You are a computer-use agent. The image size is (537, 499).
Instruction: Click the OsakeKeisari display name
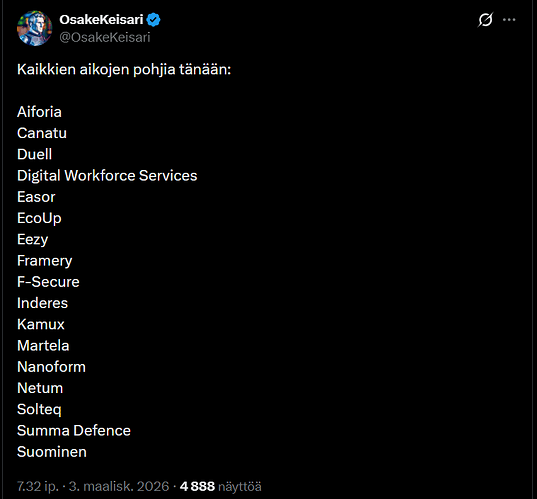(x=101, y=20)
